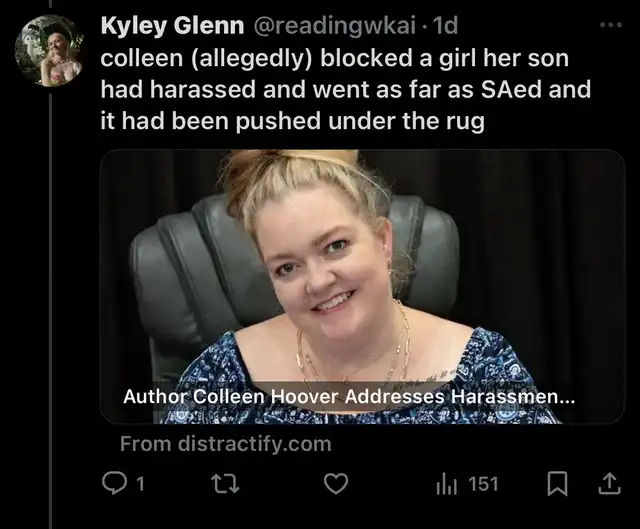640x529 pixels.
Task: Open the @readingwkai handle
Action: click(x=335, y=26)
